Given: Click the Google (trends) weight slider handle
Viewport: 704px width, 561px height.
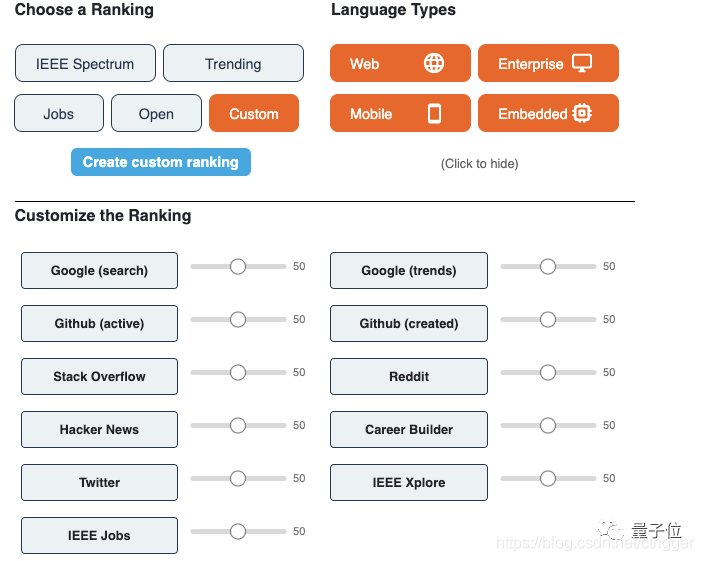Looking at the screenshot, I should 548,266.
